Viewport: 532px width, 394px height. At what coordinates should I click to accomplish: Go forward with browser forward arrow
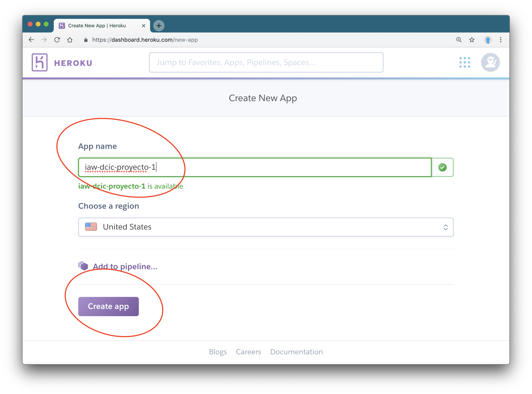pyautogui.click(x=44, y=40)
